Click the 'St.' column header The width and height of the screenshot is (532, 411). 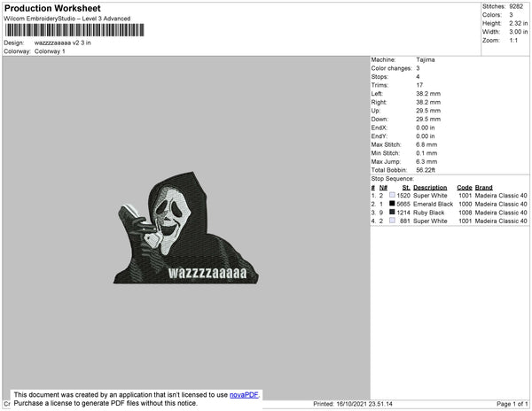pos(406,188)
